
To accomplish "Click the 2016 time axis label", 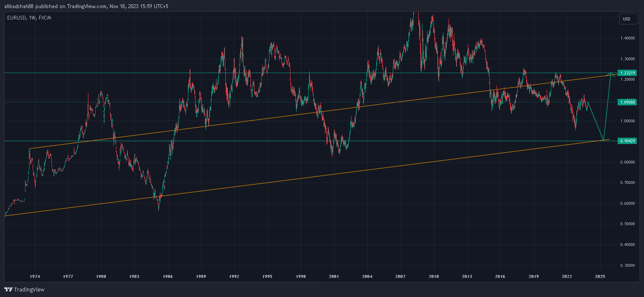I will (500, 276).
